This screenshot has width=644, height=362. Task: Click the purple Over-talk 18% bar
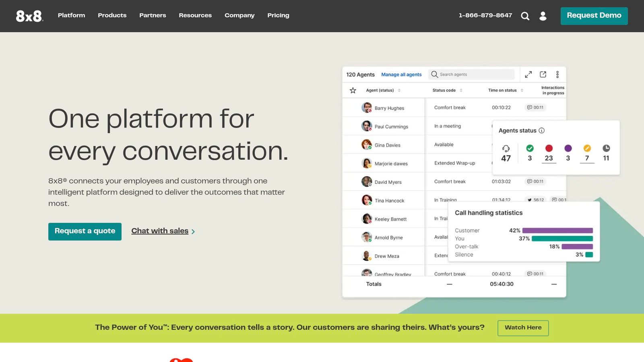click(x=577, y=247)
